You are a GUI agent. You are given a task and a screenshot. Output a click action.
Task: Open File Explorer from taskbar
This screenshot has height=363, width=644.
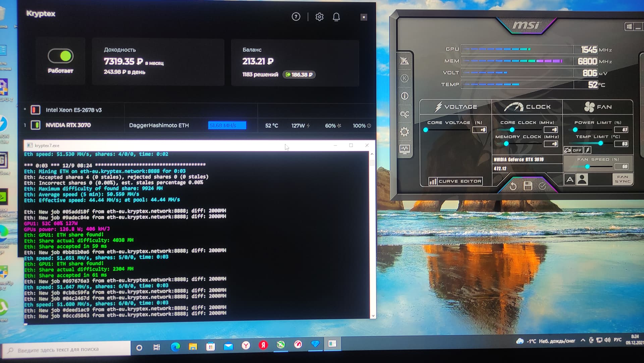193,347
